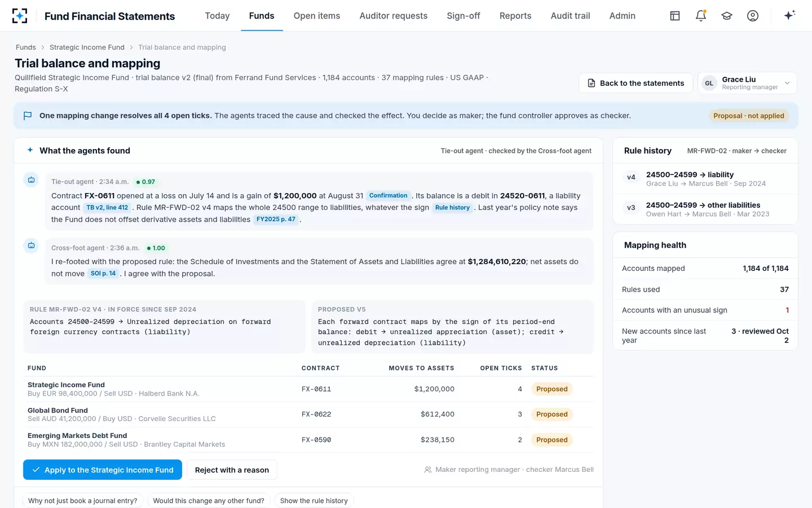Switch to the Reports tab
Image resolution: width=812 pixels, height=508 pixels.
[515, 16]
